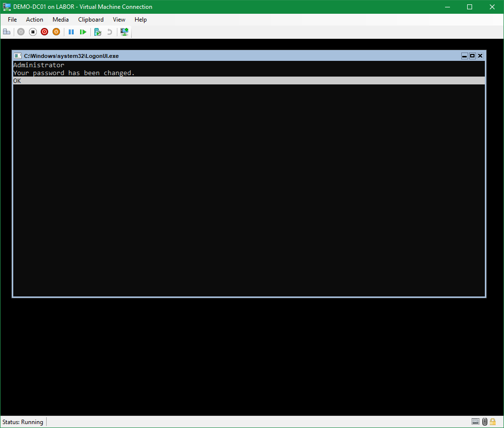Click the orange Save state icon
The width and height of the screenshot is (504, 428).
pyautogui.click(x=56, y=32)
